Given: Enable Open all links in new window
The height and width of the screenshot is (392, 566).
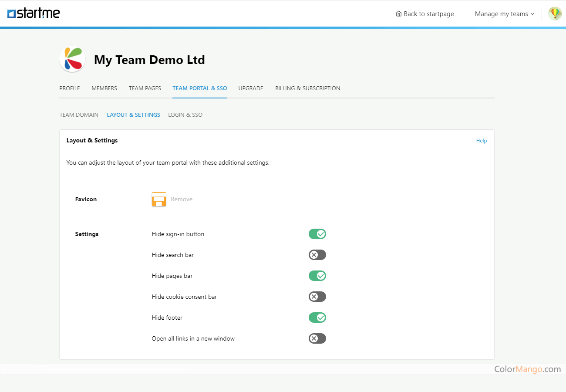Looking at the screenshot, I should (317, 338).
